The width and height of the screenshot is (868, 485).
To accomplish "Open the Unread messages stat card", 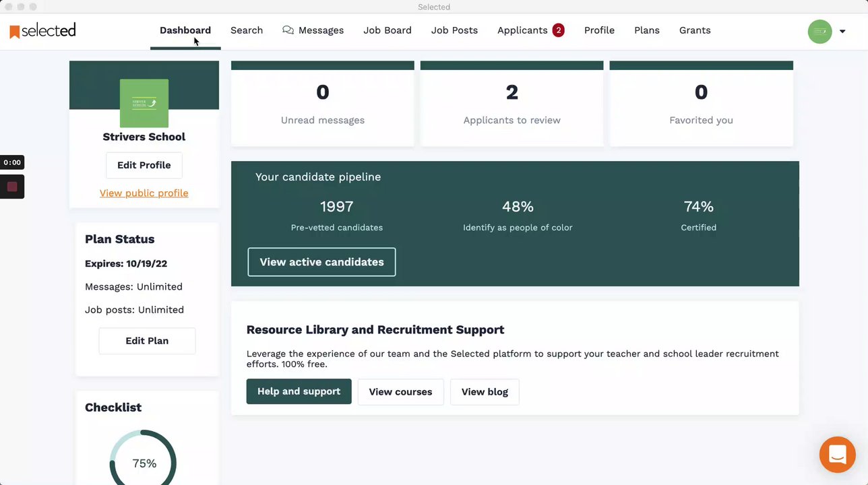I will click(x=323, y=103).
